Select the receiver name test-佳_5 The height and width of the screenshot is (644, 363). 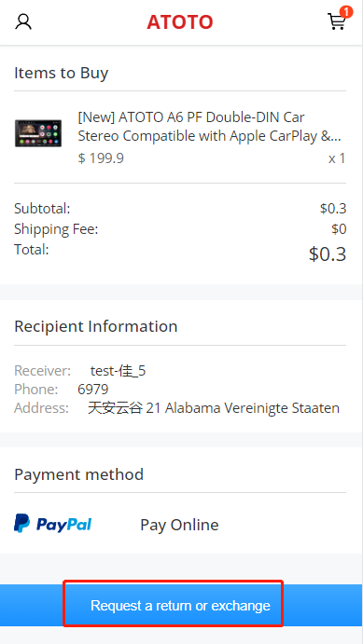pos(118,371)
